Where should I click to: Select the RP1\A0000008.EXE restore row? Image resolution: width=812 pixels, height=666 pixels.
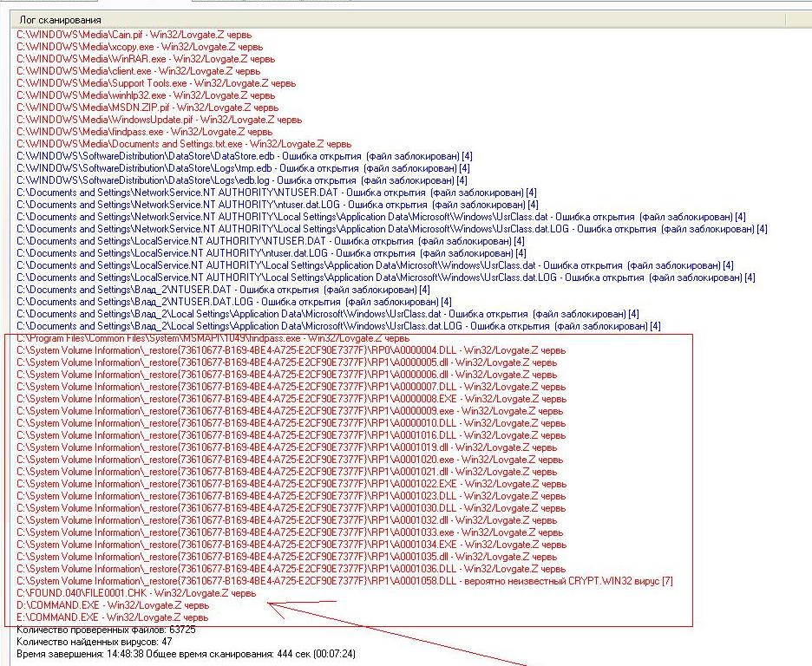[291, 400]
